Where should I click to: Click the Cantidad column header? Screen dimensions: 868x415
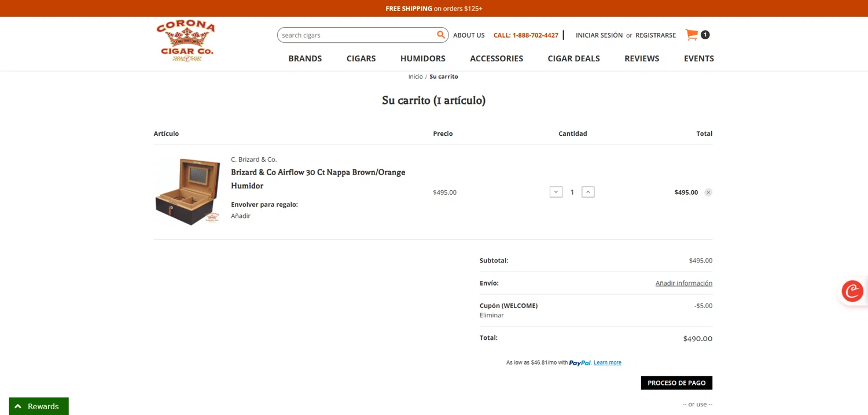(573, 134)
